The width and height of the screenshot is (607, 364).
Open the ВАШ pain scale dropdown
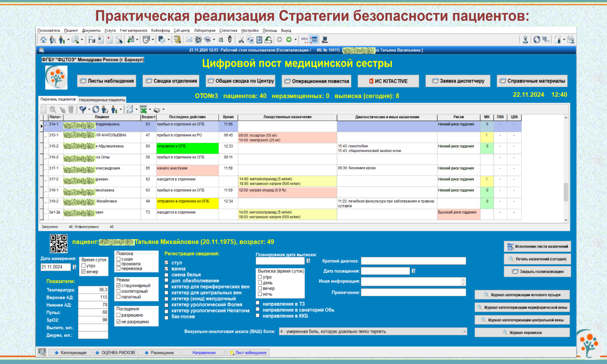(464, 332)
